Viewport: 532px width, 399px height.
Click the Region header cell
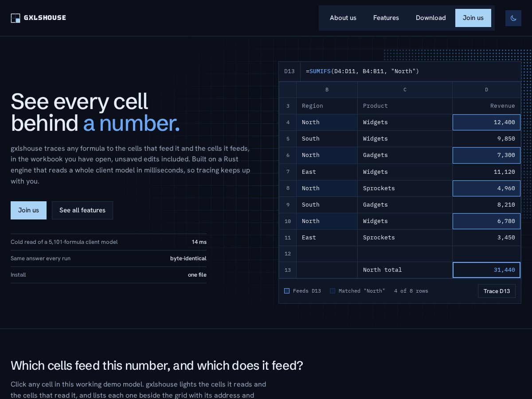(x=327, y=106)
